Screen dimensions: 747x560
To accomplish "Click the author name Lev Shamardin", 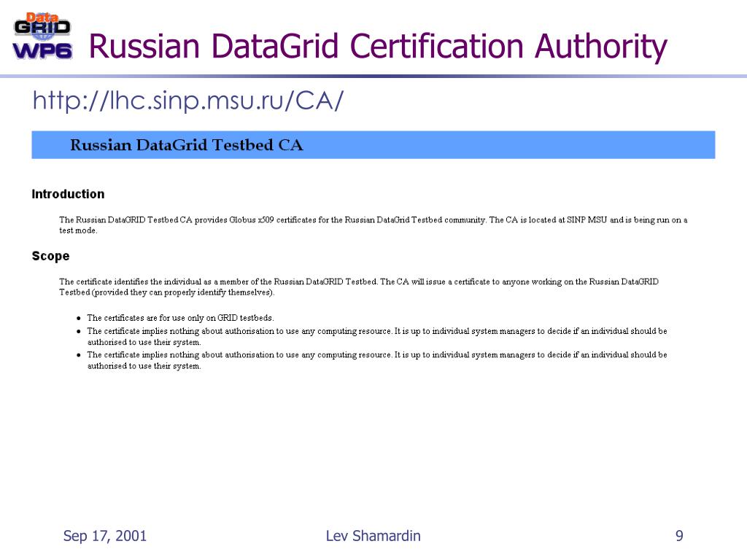I will pyautogui.click(x=373, y=536).
